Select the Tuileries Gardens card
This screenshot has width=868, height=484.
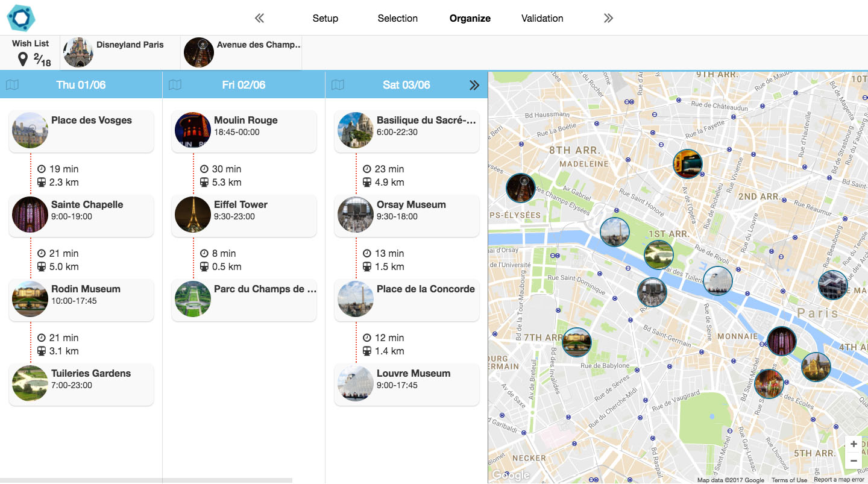click(81, 384)
